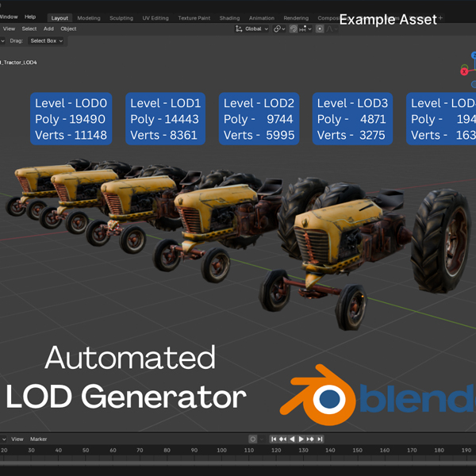The image size is (476, 476).
Task: Toggle the auto keying record button
Action: tap(253, 439)
